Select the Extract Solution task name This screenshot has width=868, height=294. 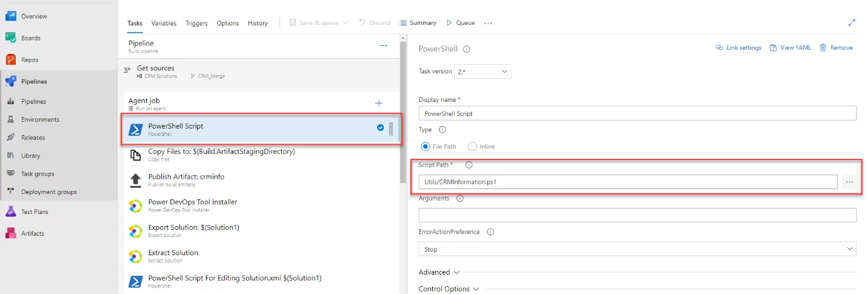(x=173, y=253)
